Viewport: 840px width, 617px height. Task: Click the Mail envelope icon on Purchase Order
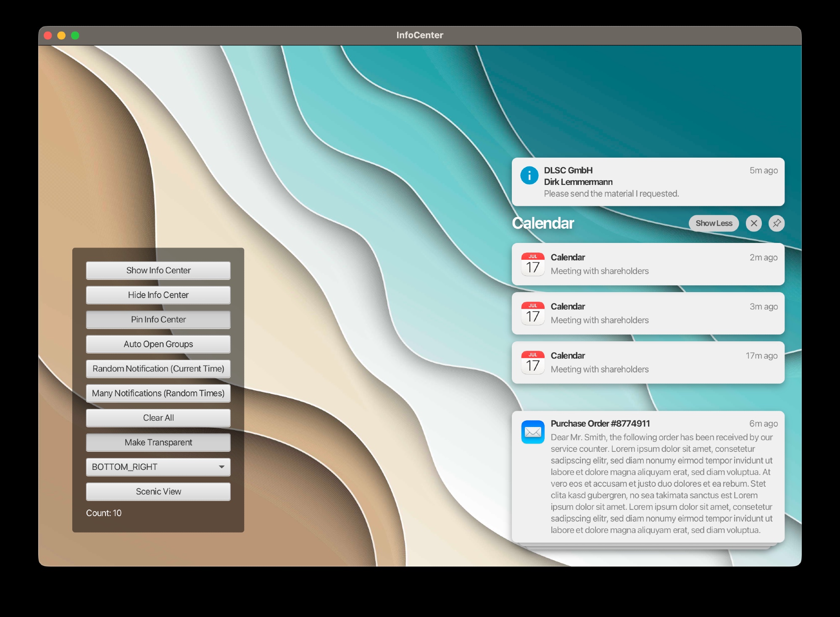click(532, 432)
